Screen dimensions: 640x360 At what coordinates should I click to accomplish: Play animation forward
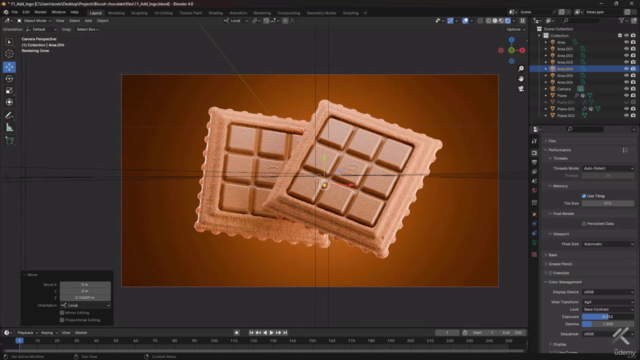click(x=271, y=333)
